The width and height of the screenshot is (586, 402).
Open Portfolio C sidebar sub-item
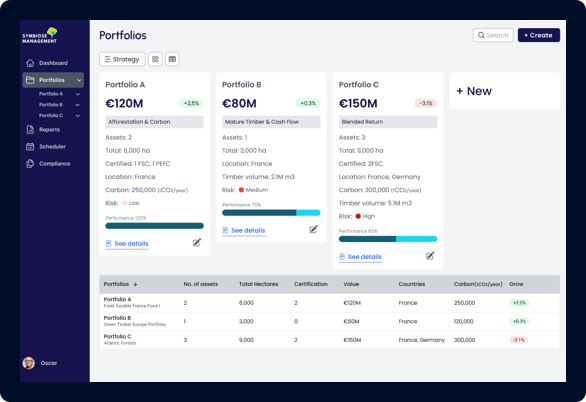[51, 115]
